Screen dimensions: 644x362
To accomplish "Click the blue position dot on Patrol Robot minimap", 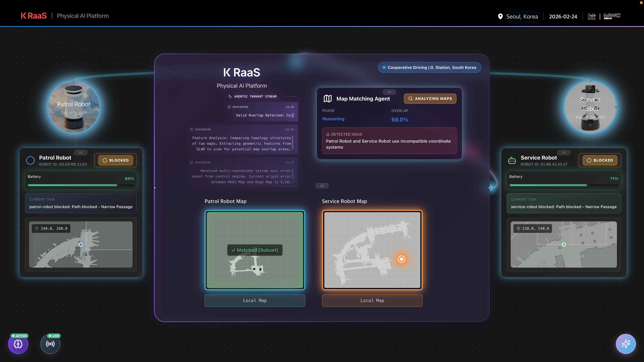I will point(81,245).
